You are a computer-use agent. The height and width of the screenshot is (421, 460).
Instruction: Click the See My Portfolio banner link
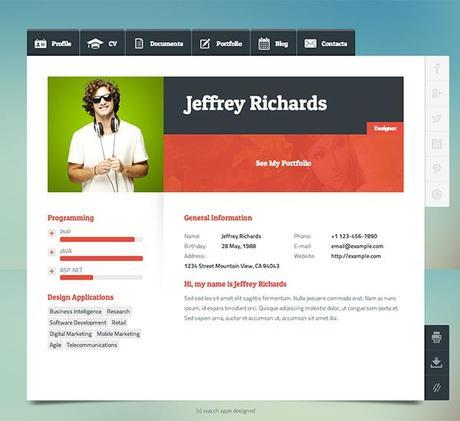pos(283,163)
